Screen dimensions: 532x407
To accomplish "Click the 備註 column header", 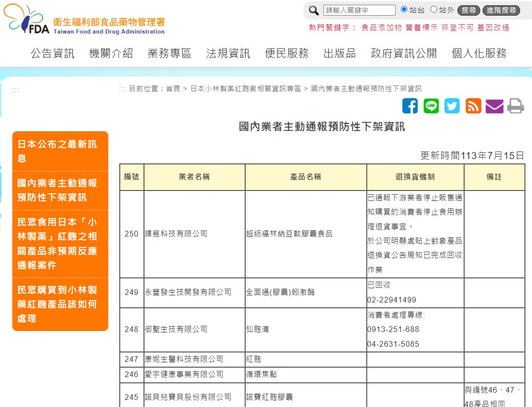I will pyautogui.click(x=494, y=177).
